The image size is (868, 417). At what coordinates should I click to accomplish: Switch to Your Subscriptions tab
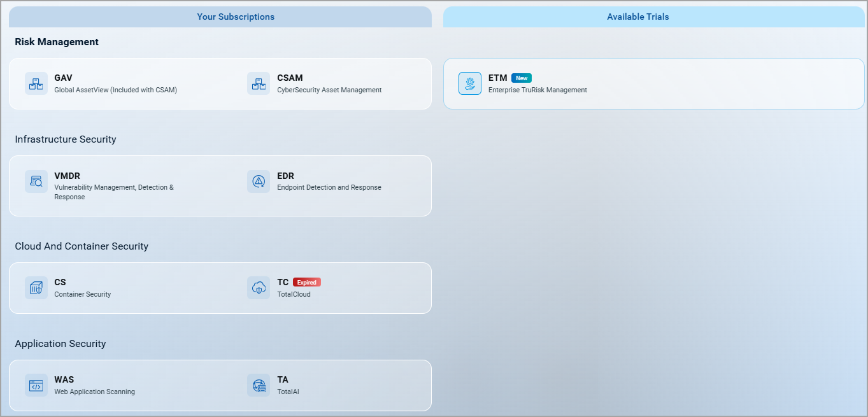point(220,17)
